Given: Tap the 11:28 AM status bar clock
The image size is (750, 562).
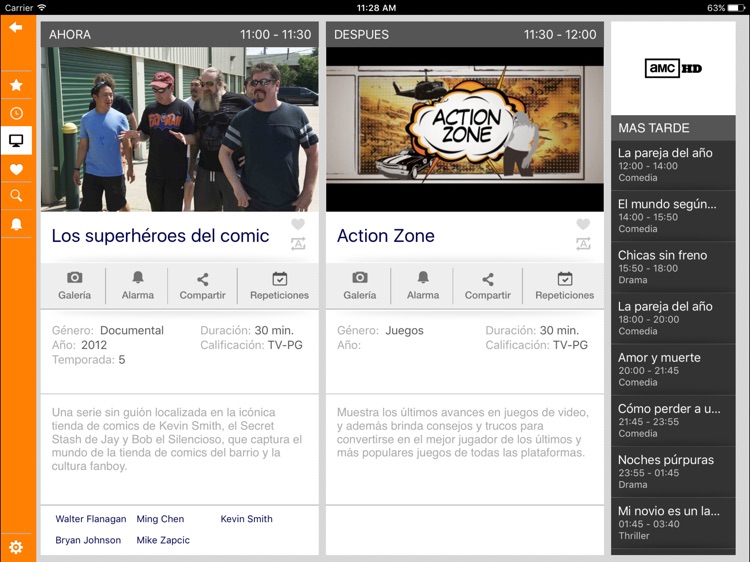Looking at the screenshot, I should click(376, 8).
